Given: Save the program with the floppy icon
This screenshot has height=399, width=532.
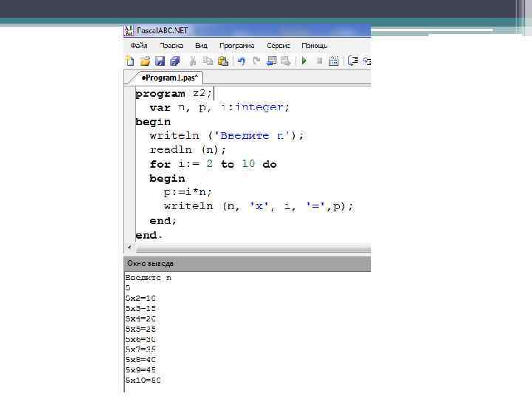Looking at the screenshot, I should [160, 61].
